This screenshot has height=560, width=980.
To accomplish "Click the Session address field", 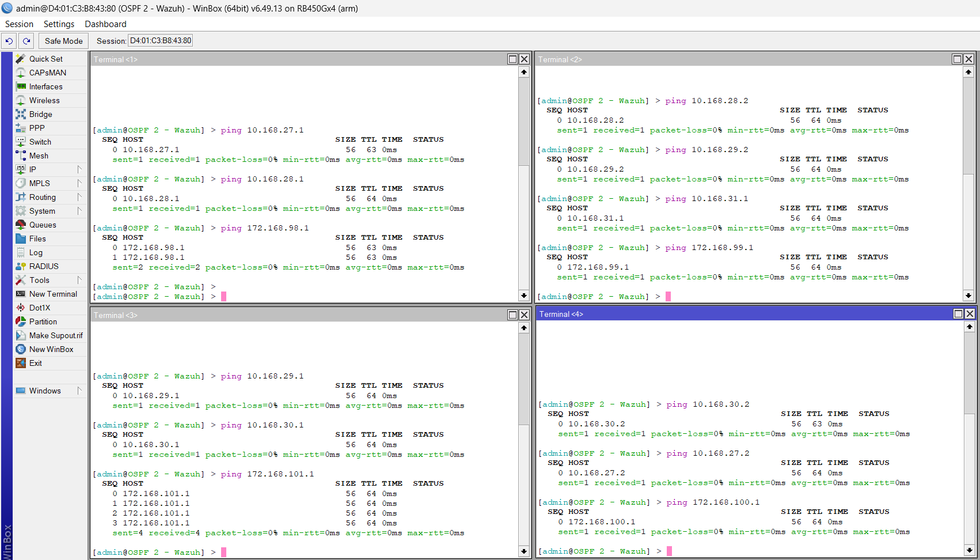I will (x=160, y=41).
